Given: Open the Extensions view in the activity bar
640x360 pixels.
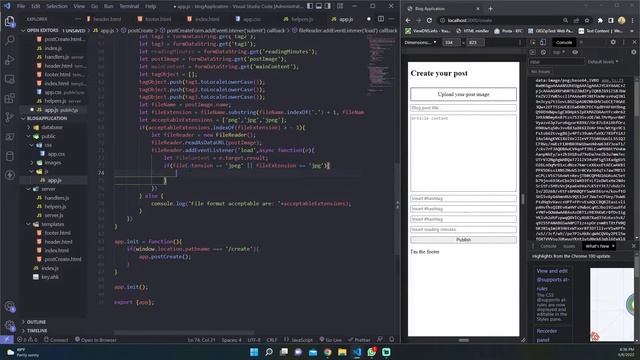Looking at the screenshot, I should (9, 98).
